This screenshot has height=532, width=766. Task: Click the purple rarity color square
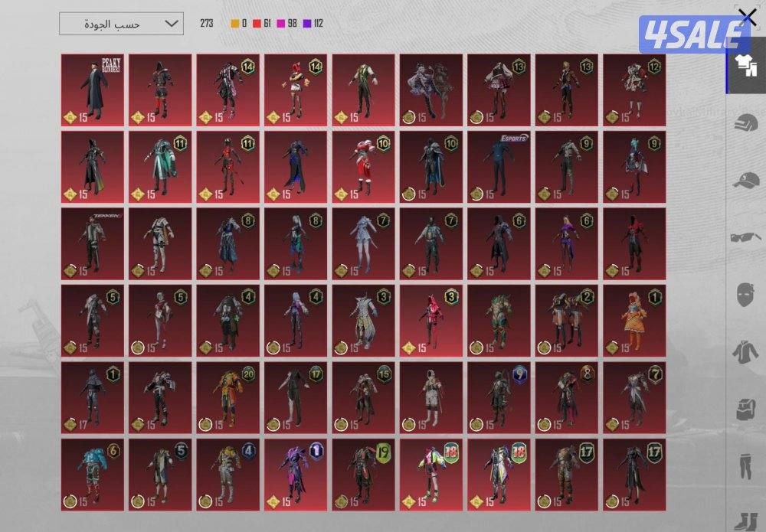tap(306, 24)
